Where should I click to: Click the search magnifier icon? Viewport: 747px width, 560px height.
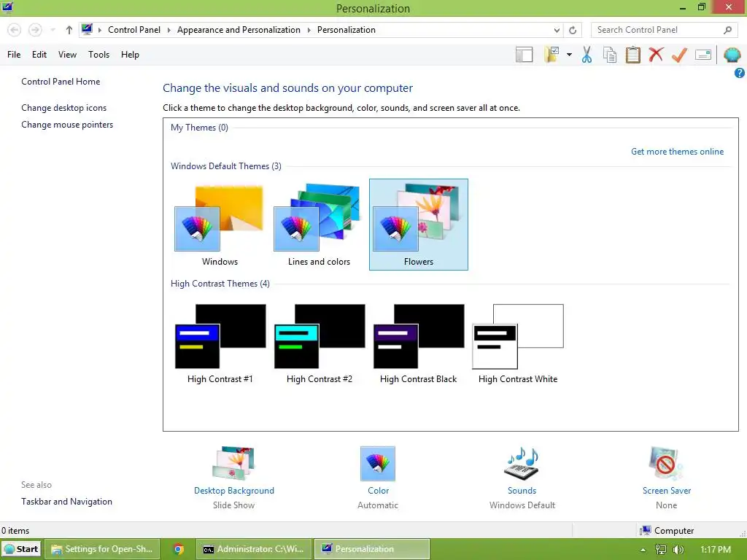point(727,30)
